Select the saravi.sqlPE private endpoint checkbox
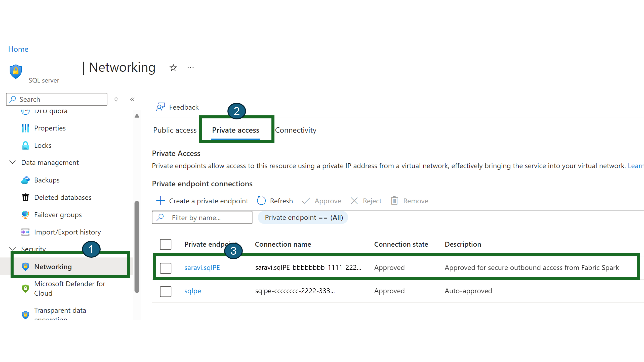The image size is (644, 362). (166, 267)
